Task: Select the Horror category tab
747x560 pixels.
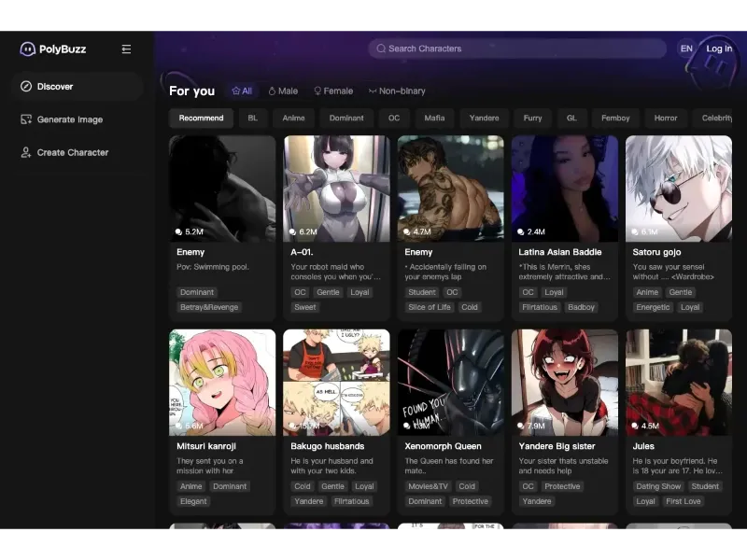Action: 666,119
